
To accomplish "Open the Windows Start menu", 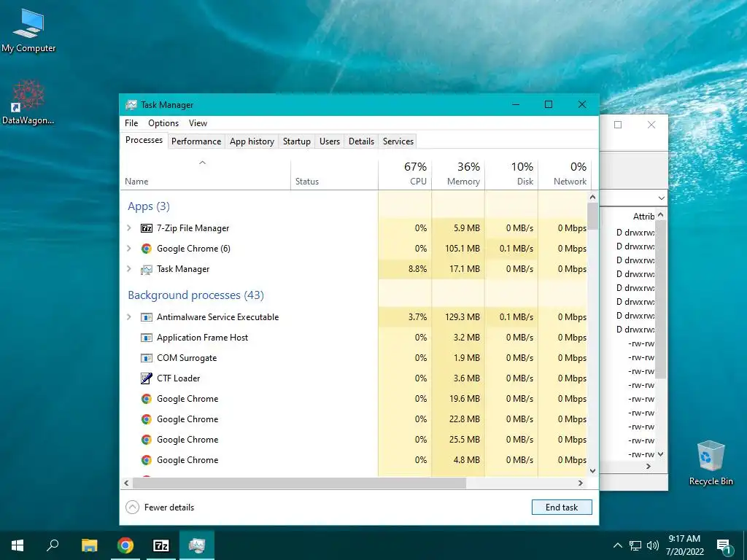I will click(18, 545).
